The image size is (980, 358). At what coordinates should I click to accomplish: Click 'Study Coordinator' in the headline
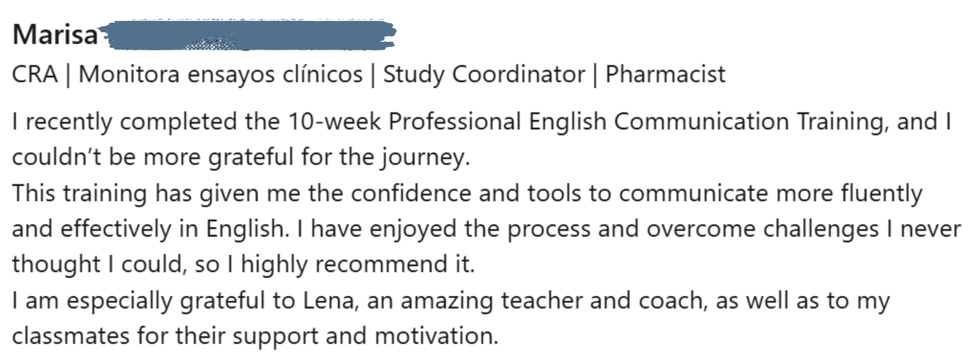(x=484, y=75)
